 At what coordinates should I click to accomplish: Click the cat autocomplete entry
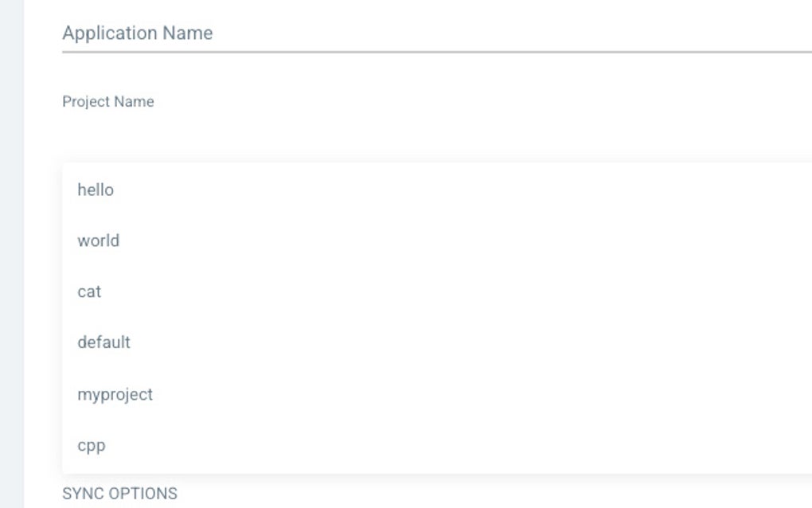click(239, 291)
